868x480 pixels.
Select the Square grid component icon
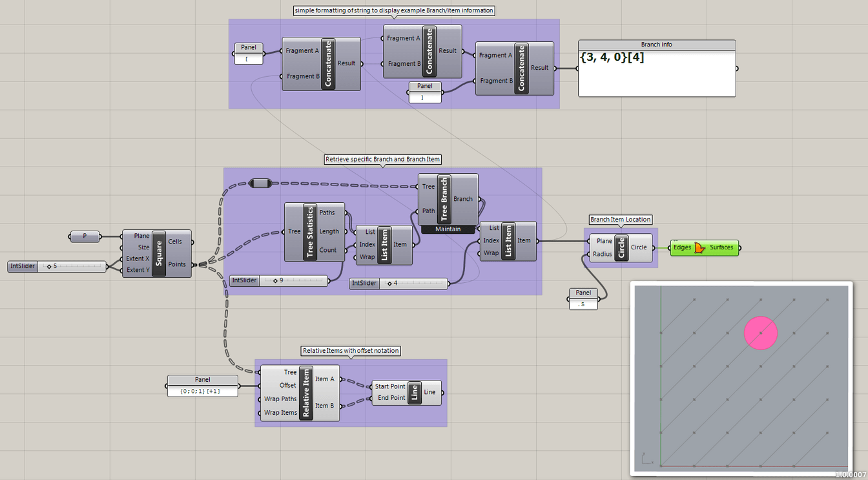(158, 253)
